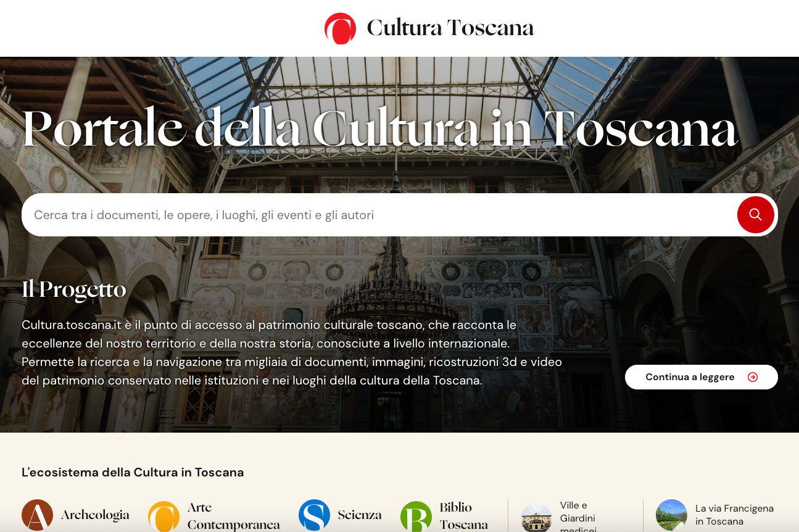
Task: Click the red magnifier search button
Action: pyautogui.click(x=756, y=215)
